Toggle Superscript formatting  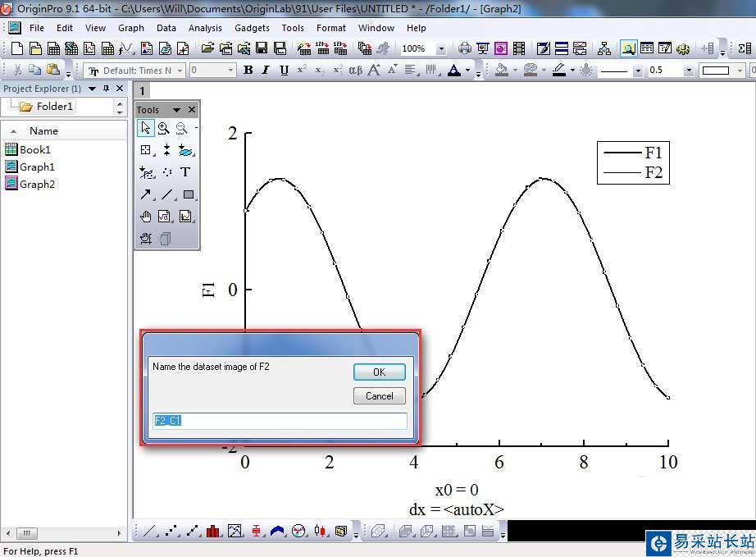tap(302, 70)
